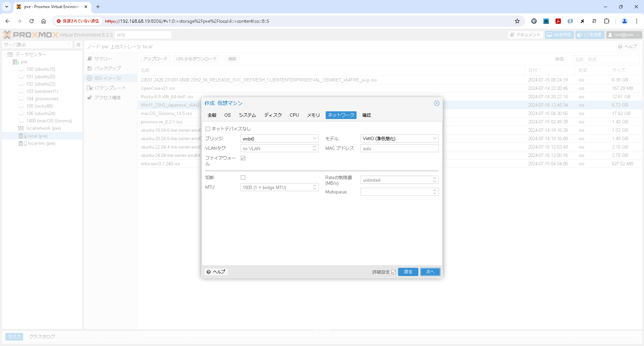Adjust Multiqueue spinner arrows

pyautogui.click(x=435, y=192)
